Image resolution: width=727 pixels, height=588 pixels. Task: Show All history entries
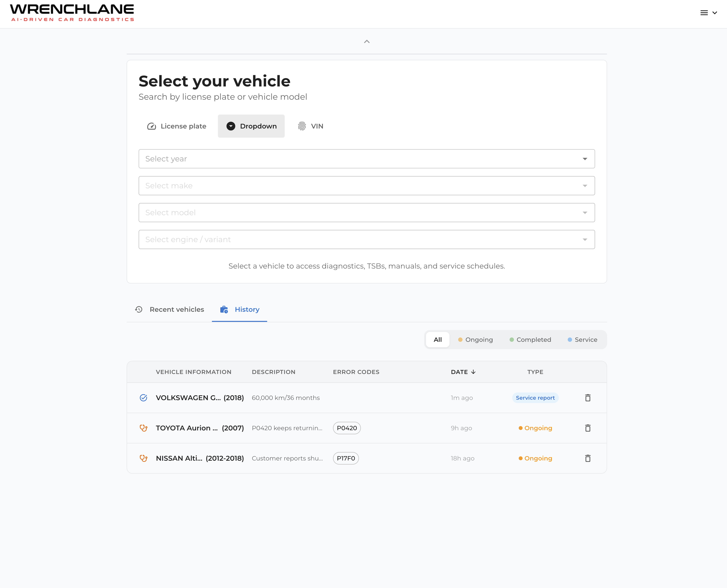click(x=438, y=340)
